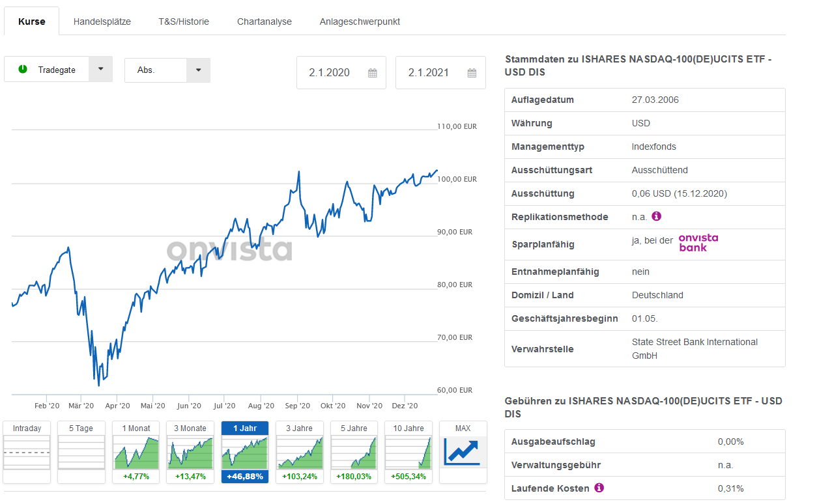Select the Intraday chart period
Screen dimensions: 817x504
27,452
